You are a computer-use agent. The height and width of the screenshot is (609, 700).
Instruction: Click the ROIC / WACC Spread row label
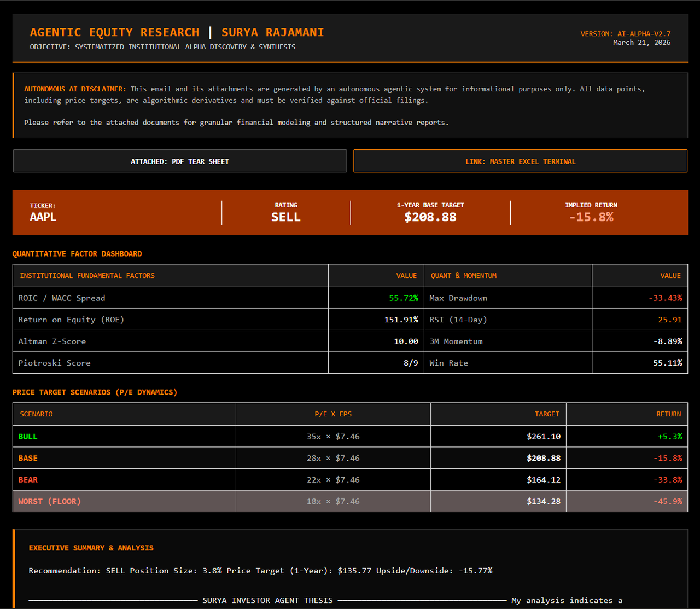tap(62, 298)
